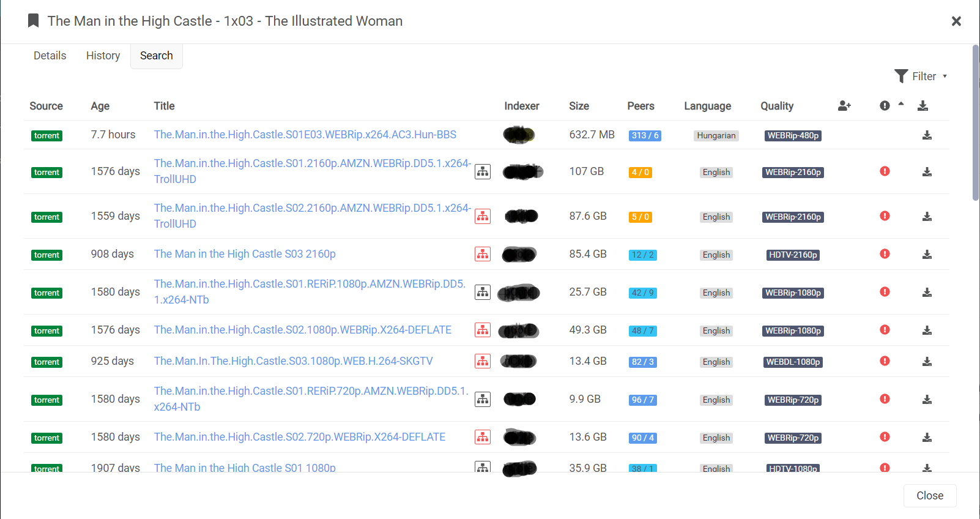Click the 313 / 6 peers badge

[x=645, y=136]
